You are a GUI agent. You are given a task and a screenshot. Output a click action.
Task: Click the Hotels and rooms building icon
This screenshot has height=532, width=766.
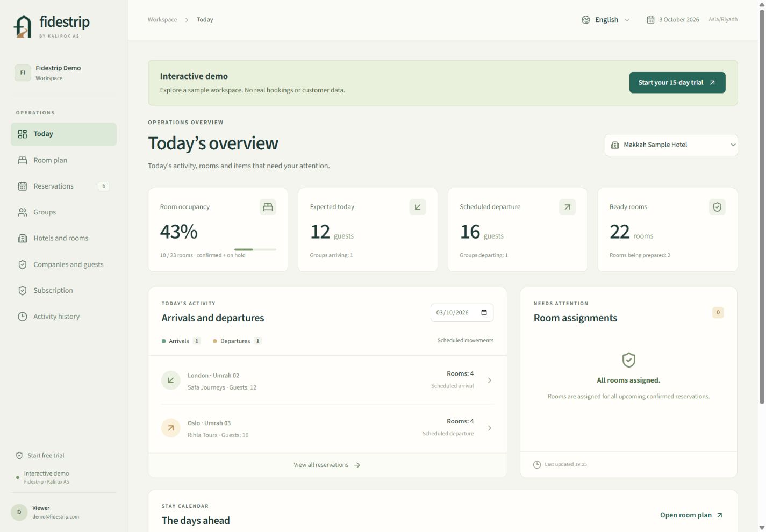pyautogui.click(x=23, y=238)
